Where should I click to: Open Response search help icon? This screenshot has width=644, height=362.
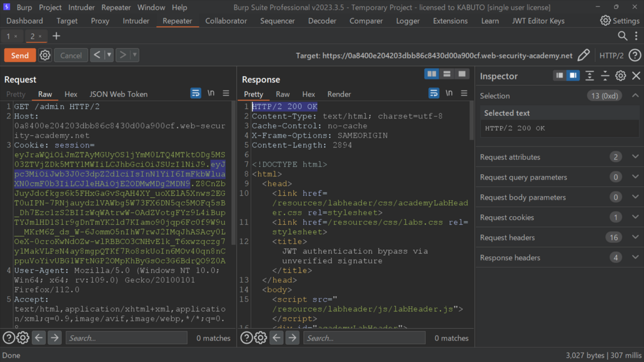pos(246,338)
